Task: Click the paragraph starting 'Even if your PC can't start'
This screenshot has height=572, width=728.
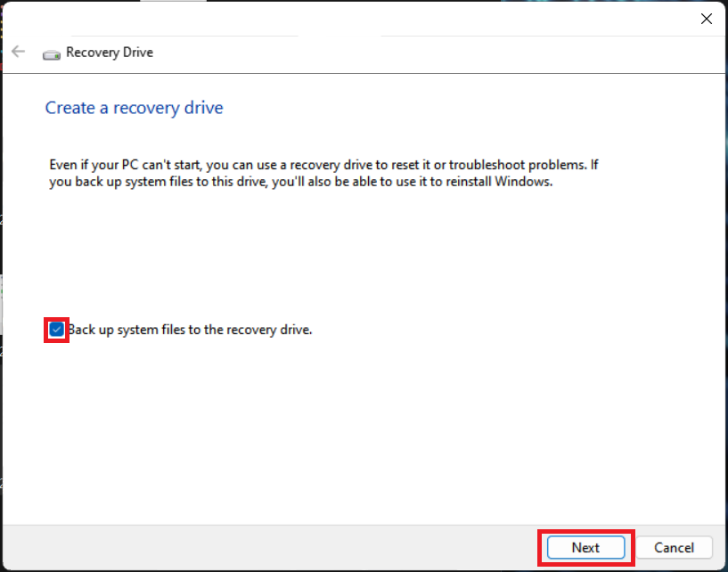Action: (x=323, y=173)
